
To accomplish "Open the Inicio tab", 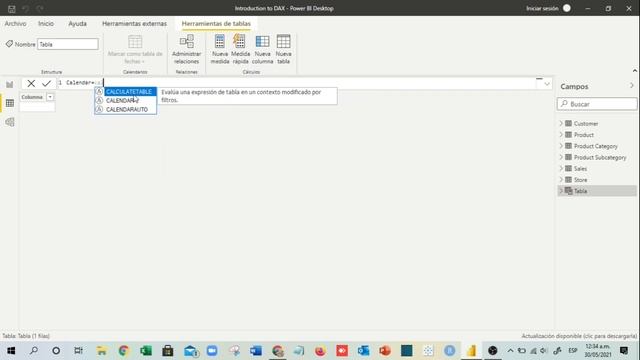I will (x=46, y=24).
